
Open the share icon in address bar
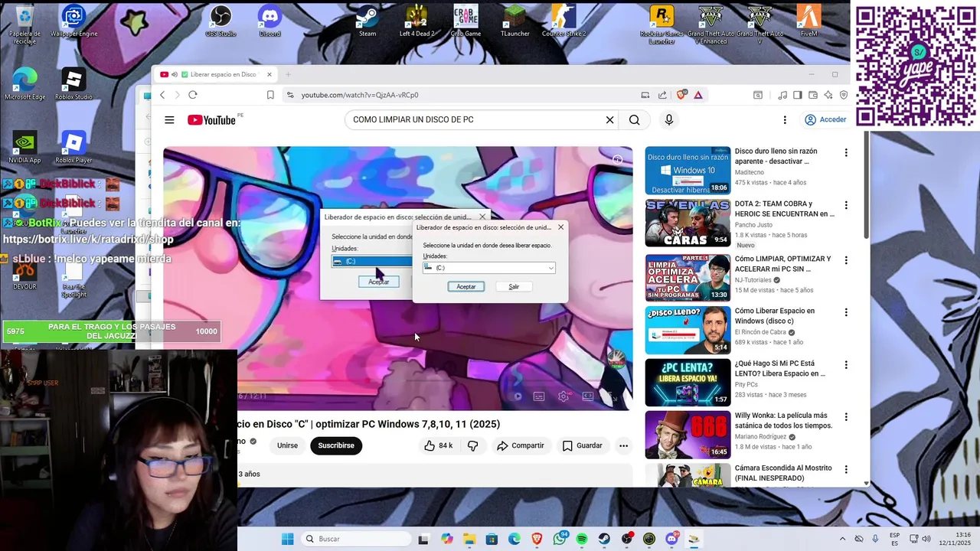(662, 95)
